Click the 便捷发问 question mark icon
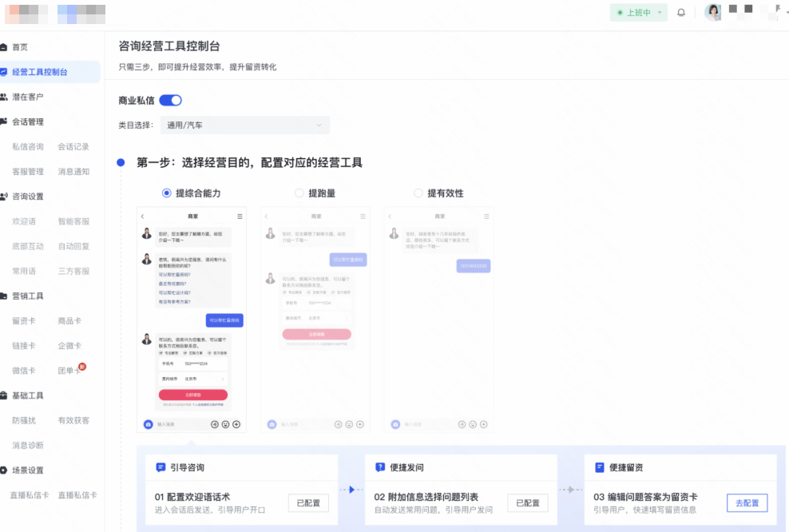 380,467
